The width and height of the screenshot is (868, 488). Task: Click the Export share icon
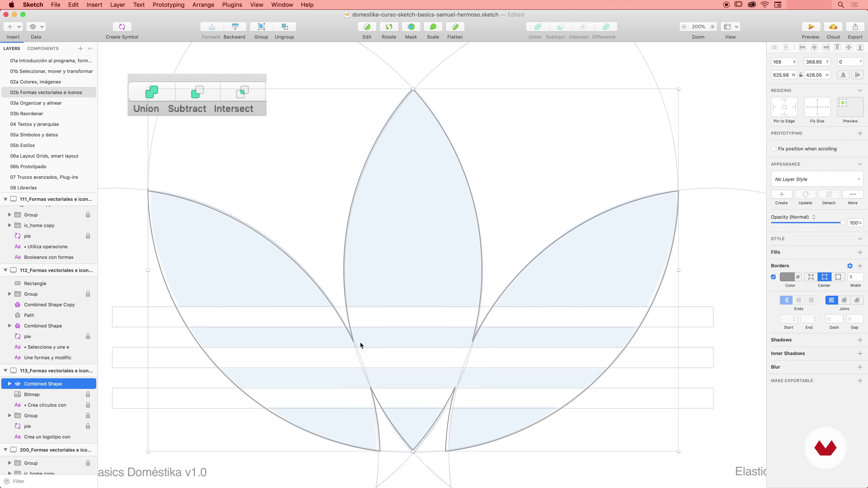click(x=855, y=27)
